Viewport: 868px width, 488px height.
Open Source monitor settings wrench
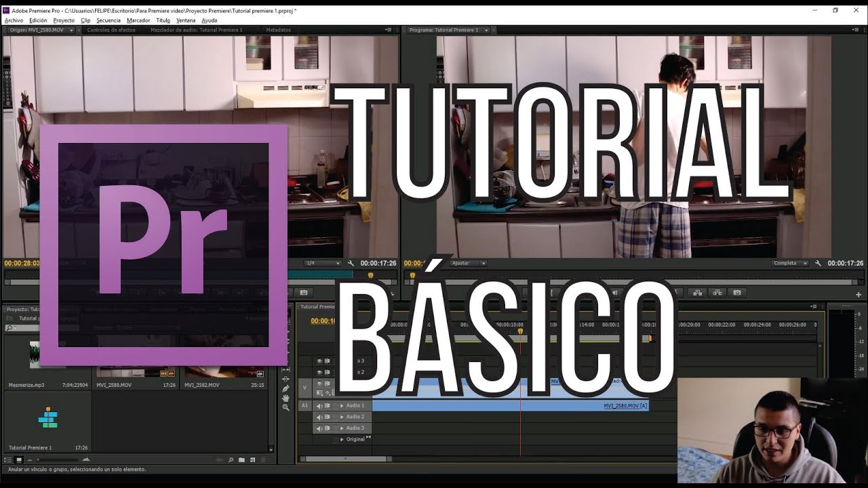pos(351,263)
